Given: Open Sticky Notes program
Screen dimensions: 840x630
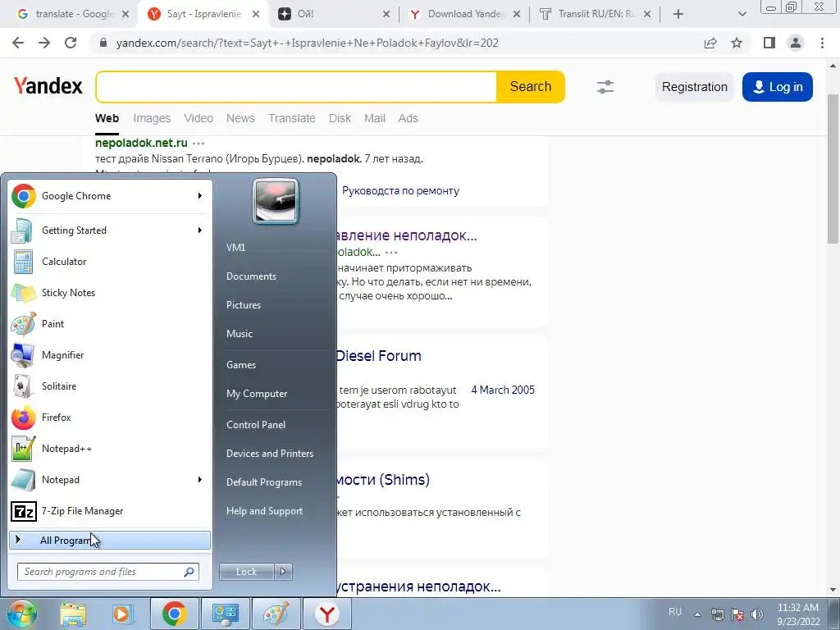Looking at the screenshot, I should (x=110, y=293).
